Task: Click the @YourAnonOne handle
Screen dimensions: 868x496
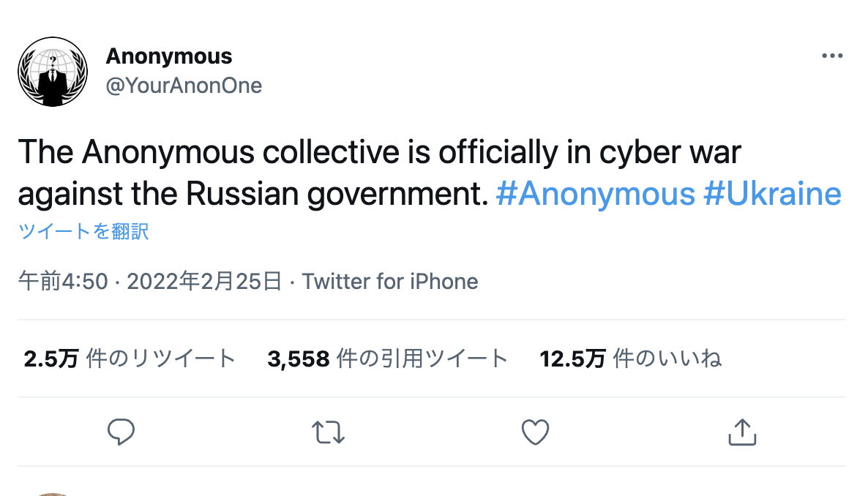Action: click(x=184, y=86)
